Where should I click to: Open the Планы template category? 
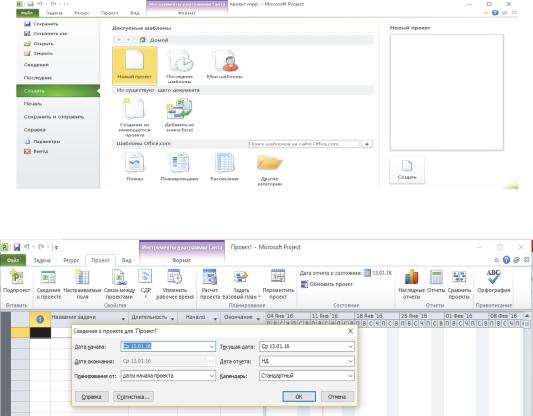(135, 167)
